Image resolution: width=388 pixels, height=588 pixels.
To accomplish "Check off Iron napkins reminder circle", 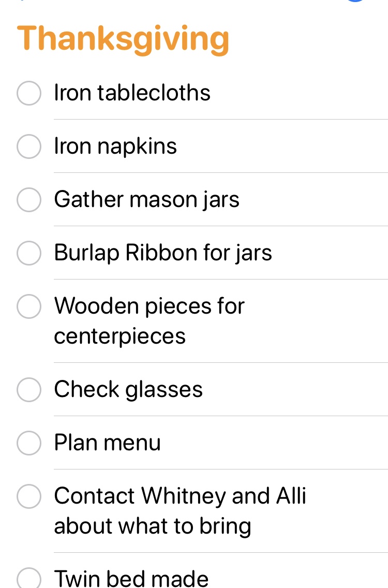I will click(29, 146).
